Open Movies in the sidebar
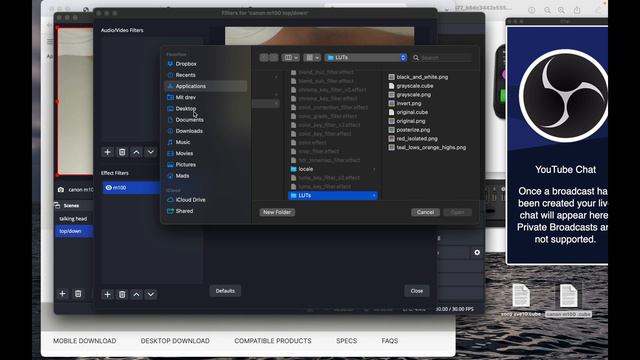The height and width of the screenshot is (360, 640). click(184, 153)
